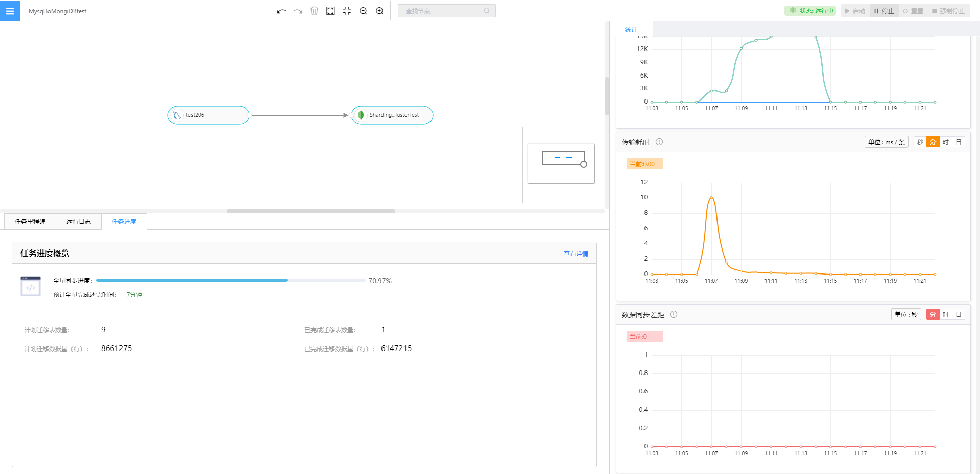Image resolution: width=980 pixels, height=474 pixels.
Task: Click the MySQL icon on test206 node
Action: pyautogui.click(x=177, y=115)
